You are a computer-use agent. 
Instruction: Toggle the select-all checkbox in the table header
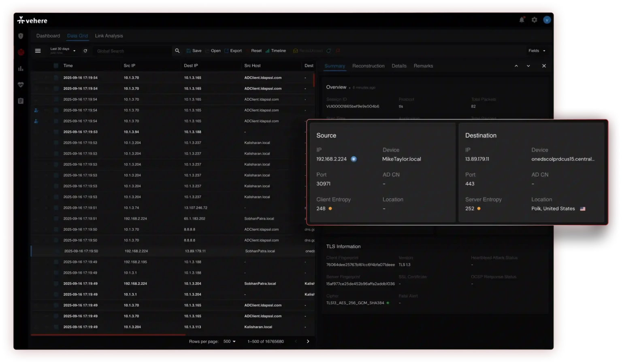tap(56, 66)
